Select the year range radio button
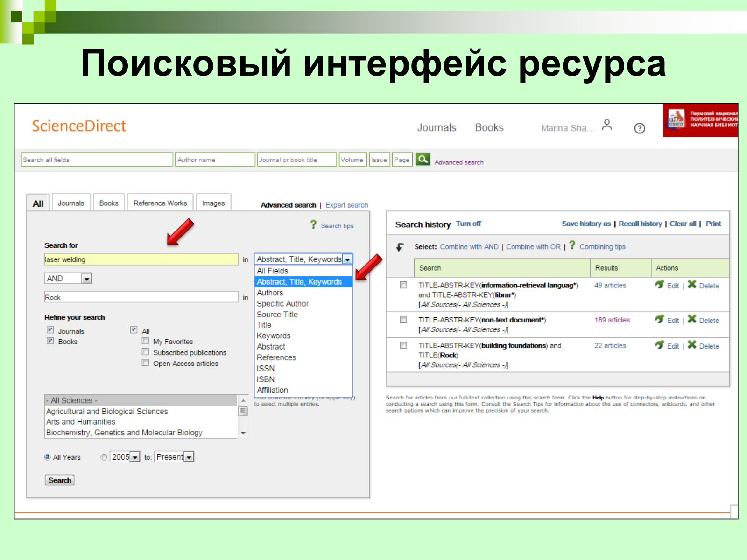747x560 pixels. tap(104, 457)
